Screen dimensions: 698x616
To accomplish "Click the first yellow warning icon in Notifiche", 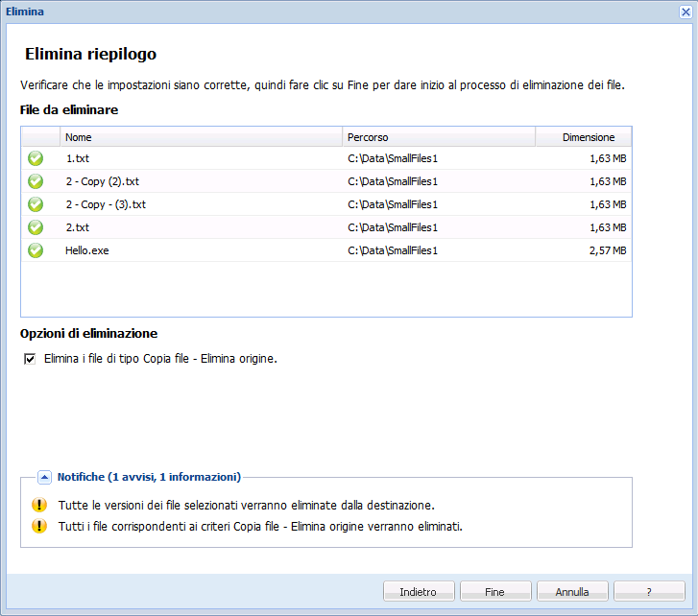I will click(x=38, y=505).
